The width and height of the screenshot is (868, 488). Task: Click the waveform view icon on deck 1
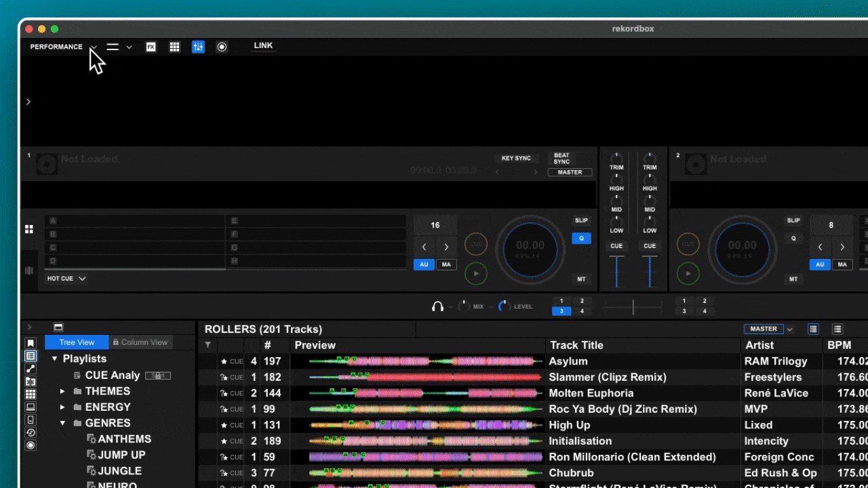click(29, 270)
